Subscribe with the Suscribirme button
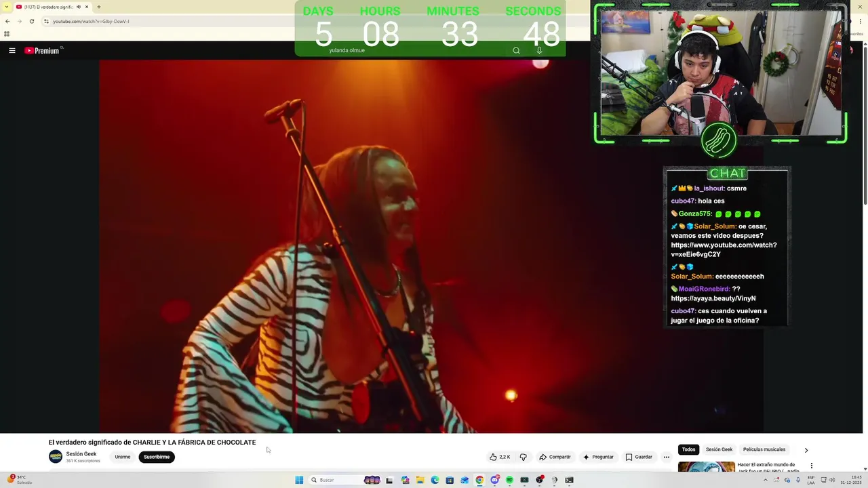Image resolution: width=868 pixels, height=488 pixels. pyautogui.click(x=157, y=457)
